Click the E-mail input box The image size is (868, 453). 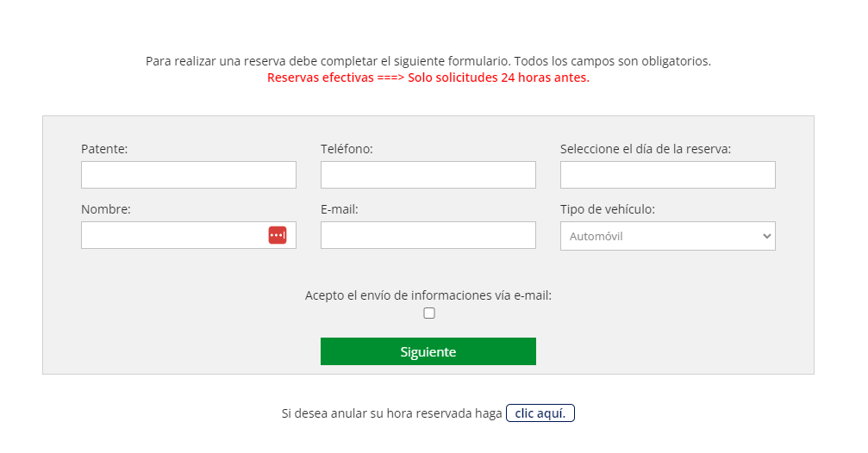pos(428,235)
